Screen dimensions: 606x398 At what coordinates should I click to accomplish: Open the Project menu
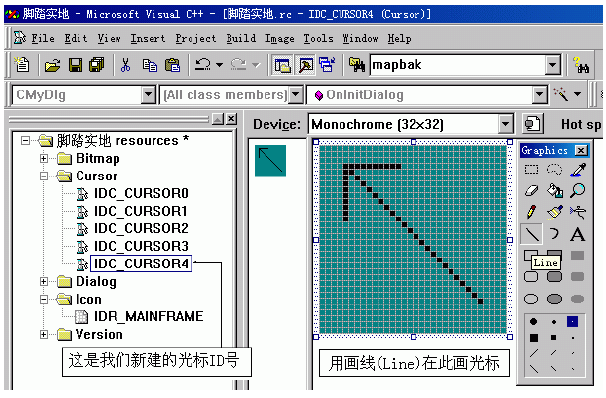pyautogui.click(x=196, y=38)
